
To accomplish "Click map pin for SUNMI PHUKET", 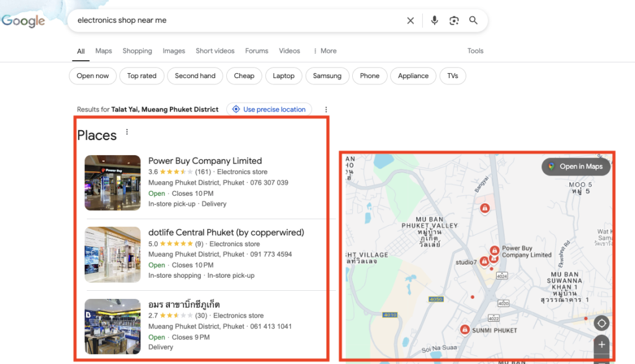I will point(465,329).
